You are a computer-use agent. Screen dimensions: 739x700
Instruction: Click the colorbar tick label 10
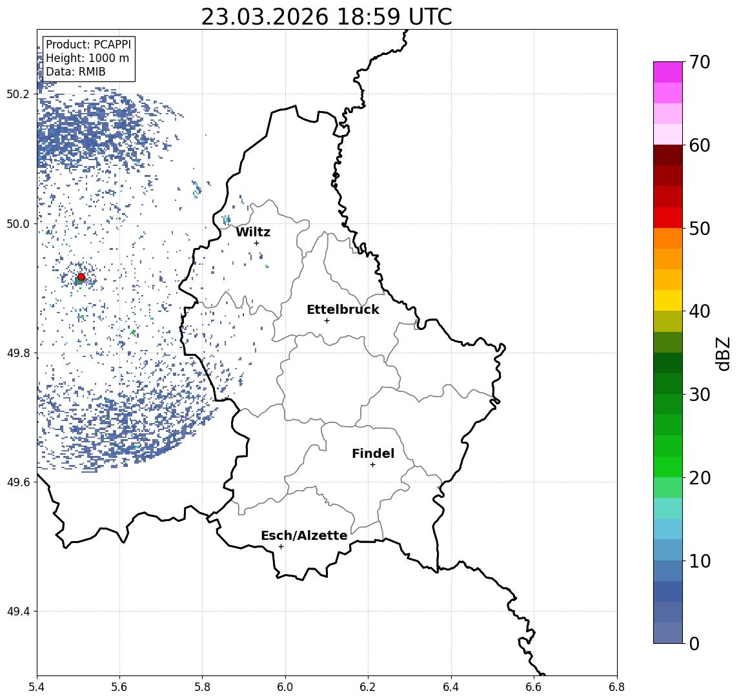point(700,561)
